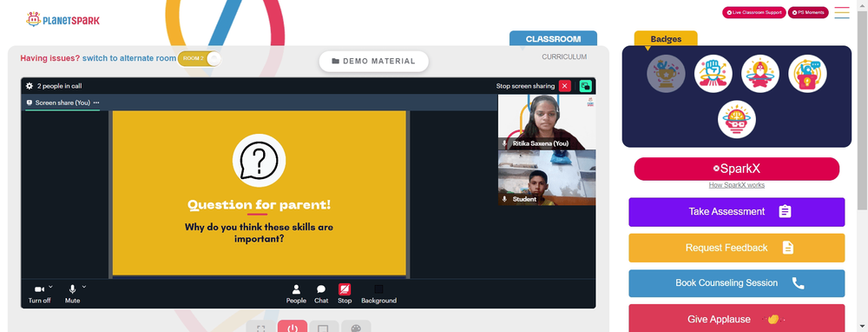868x332 pixels.
Task: Select the brain with glasses badge
Action: pyautogui.click(x=737, y=119)
